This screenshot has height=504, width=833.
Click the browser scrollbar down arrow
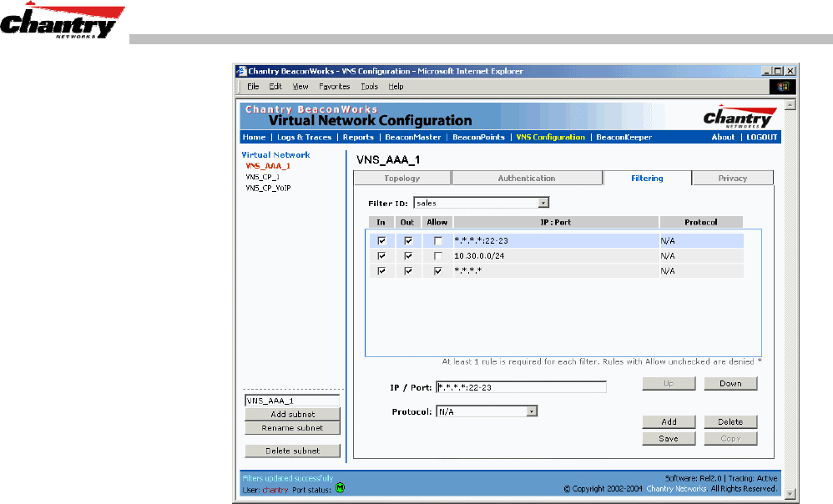(x=790, y=494)
